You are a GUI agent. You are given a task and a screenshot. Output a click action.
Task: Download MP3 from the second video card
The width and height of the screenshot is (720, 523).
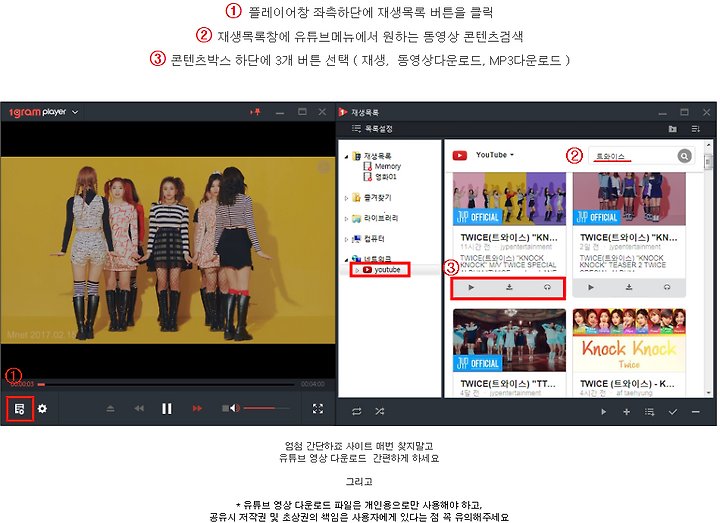coord(667,287)
